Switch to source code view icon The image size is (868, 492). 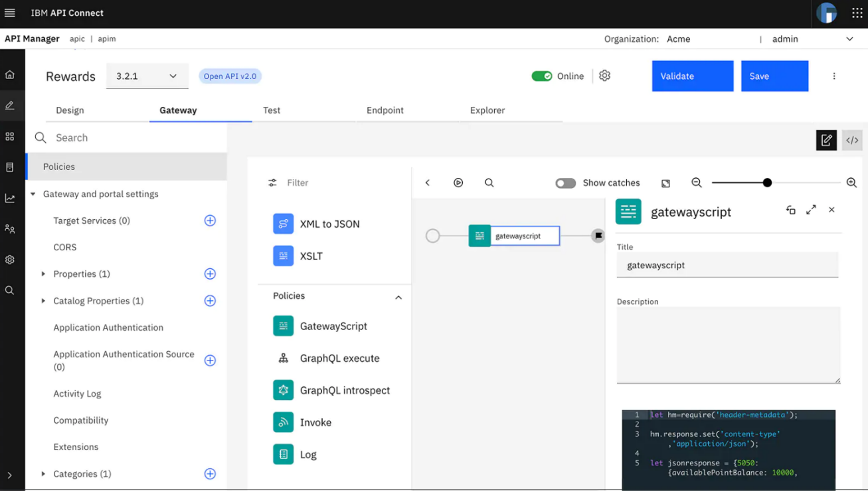pos(852,140)
